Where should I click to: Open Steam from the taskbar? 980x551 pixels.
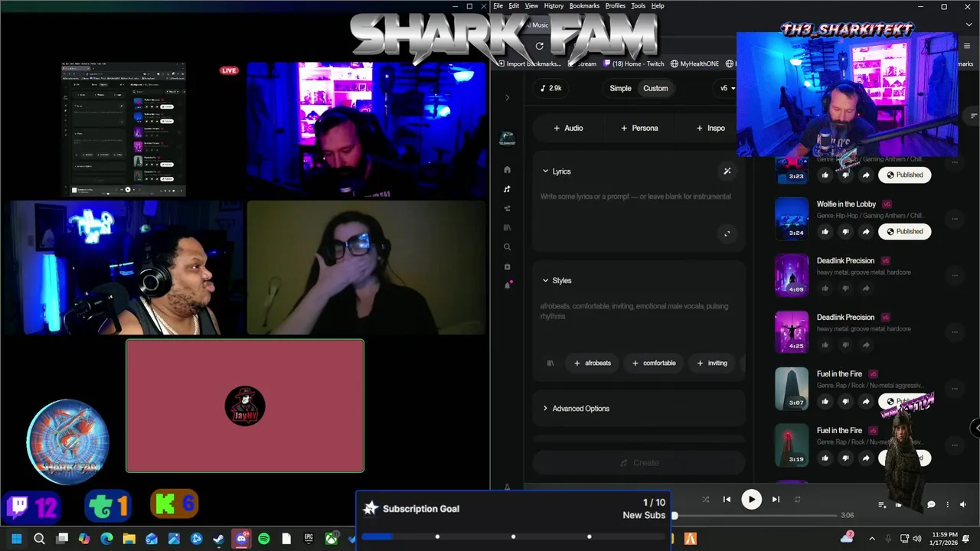218,539
